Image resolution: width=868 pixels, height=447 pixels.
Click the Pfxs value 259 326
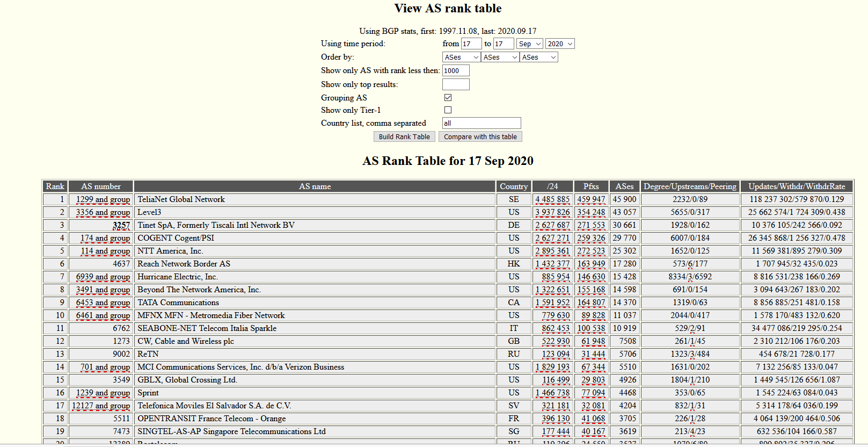[591, 238]
